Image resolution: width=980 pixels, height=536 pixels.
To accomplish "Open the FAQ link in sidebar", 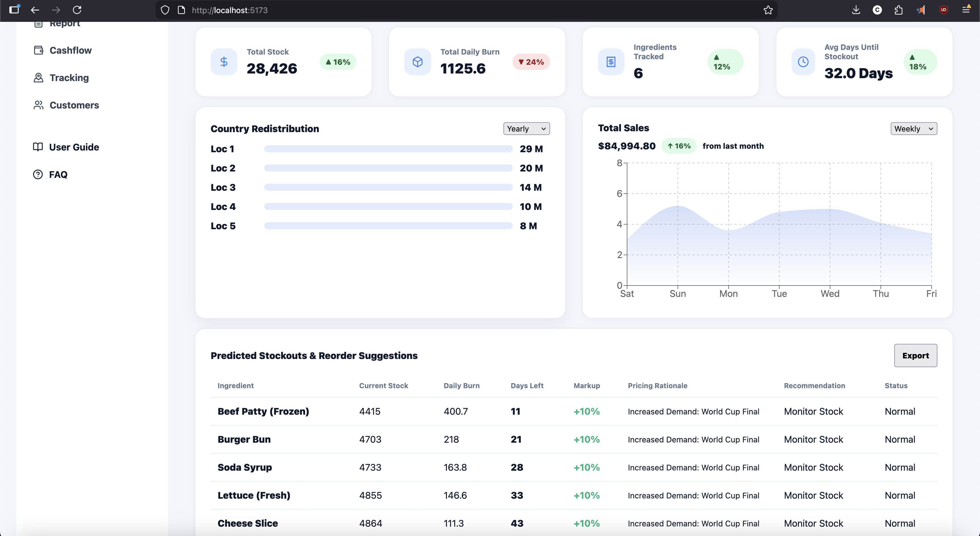I will [58, 174].
